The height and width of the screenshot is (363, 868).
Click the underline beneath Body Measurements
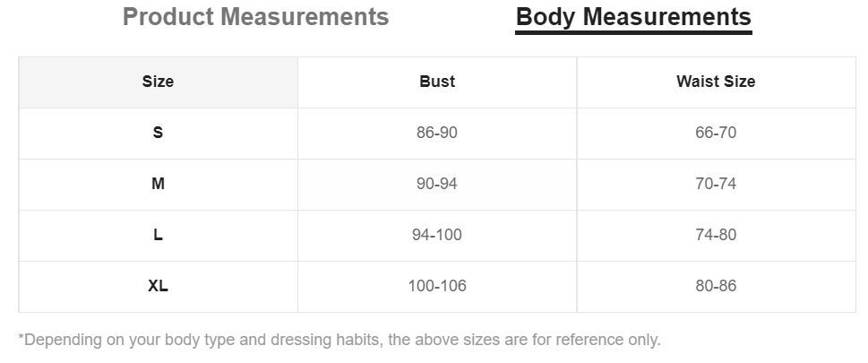pos(633,33)
